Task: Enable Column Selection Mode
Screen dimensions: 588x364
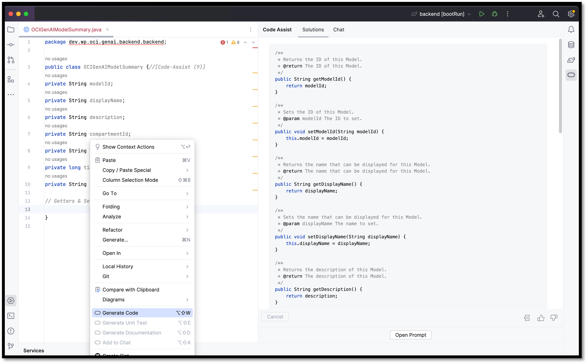Action: coord(130,180)
